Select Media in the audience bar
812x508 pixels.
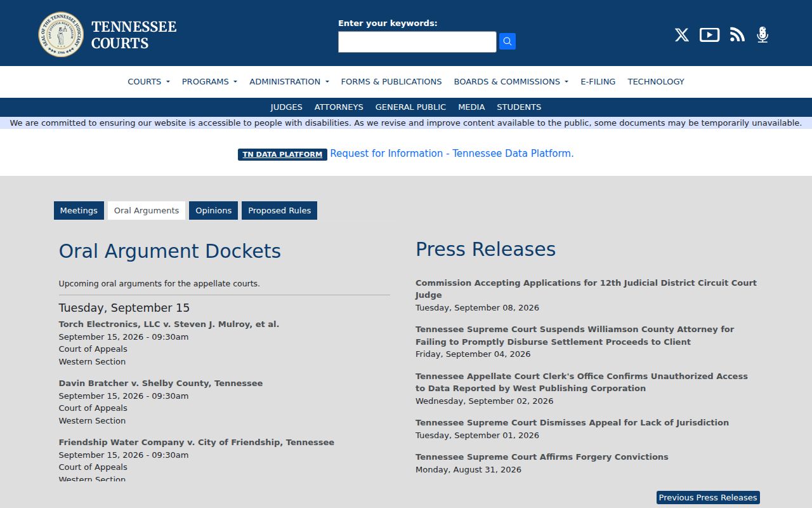click(471, 107)
